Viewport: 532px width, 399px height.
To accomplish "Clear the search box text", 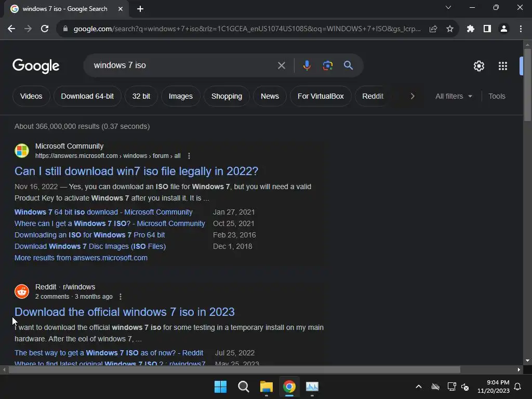I will tap(281, 65).
